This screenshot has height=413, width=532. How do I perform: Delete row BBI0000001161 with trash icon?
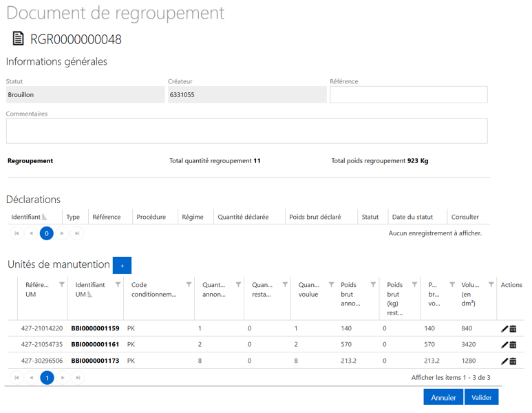tap(513, 345)
